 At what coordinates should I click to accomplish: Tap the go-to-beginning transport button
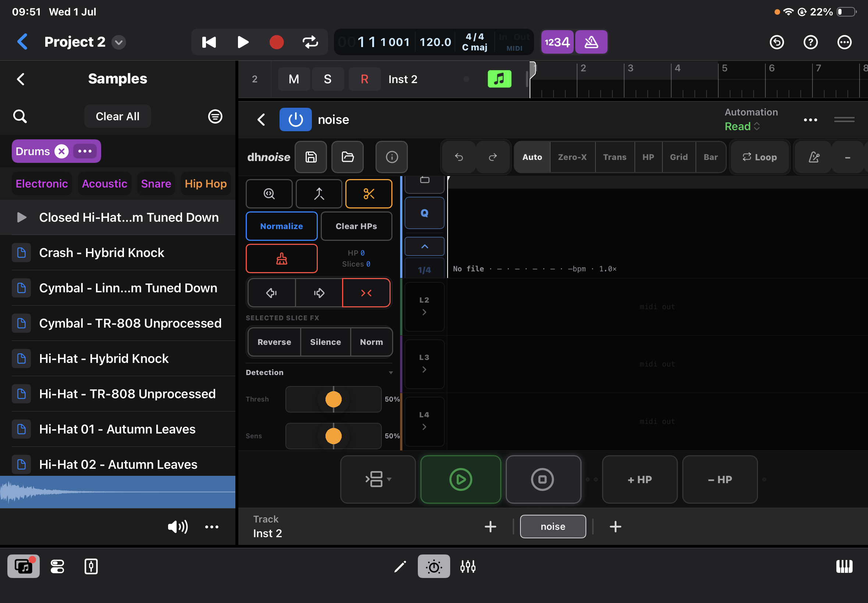tap(209, 42)
